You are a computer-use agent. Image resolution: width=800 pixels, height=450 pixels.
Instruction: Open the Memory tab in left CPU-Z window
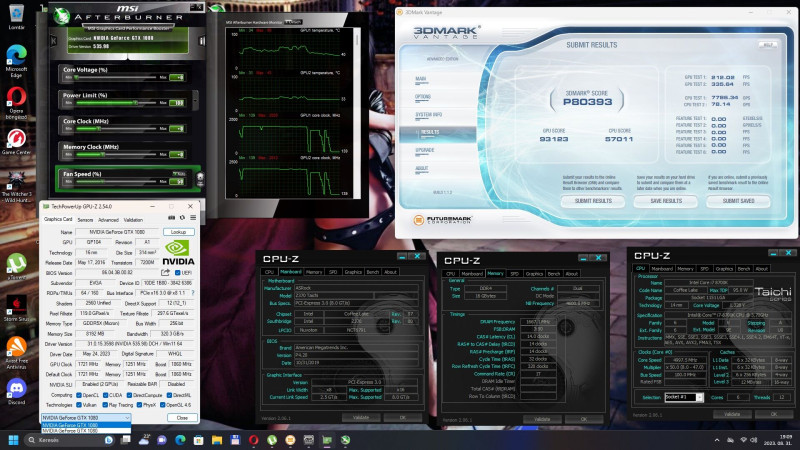pyautogui.click(x=314, y=272)
